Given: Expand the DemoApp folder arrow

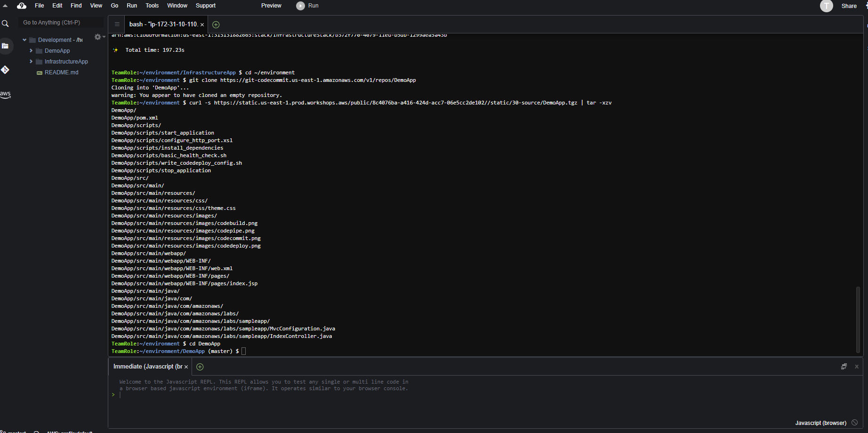Looking at the screenshot, I should (x=31, y=51).
